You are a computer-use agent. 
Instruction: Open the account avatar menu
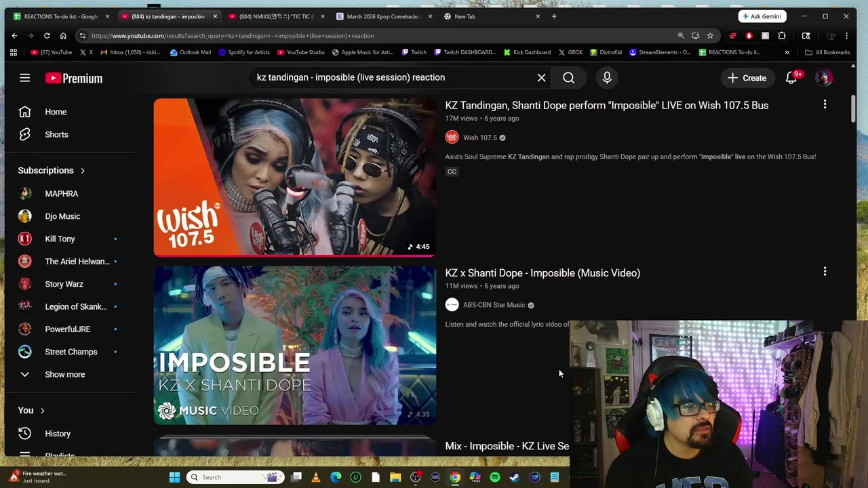coord(824,78)
